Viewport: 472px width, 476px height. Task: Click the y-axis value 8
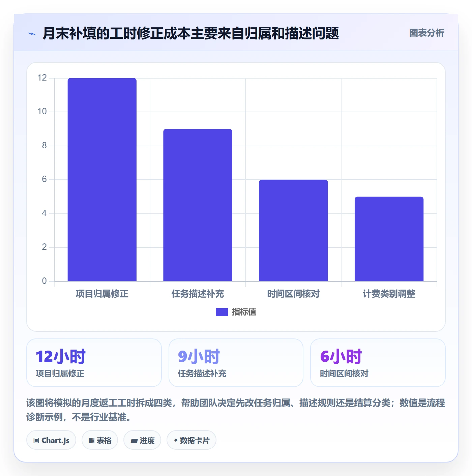(x=44, y=146)
